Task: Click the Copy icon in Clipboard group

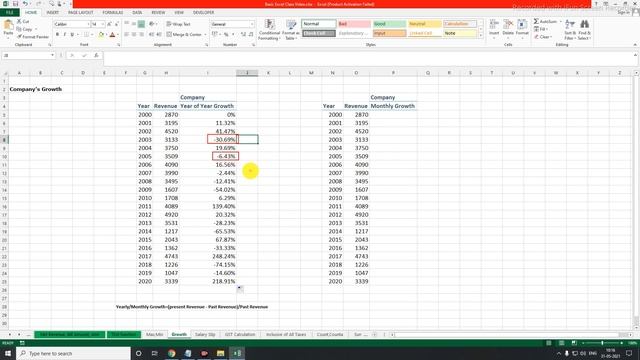Action: pyautogui.click(x=19, y=29)
